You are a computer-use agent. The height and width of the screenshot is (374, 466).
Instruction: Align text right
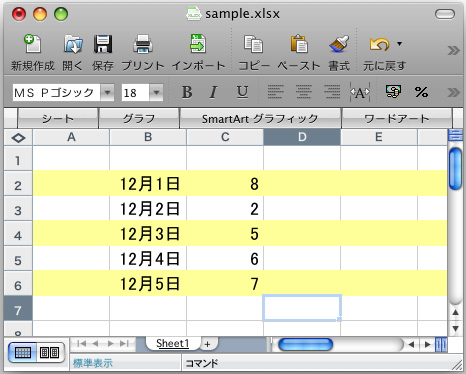(x=332, y=92)
